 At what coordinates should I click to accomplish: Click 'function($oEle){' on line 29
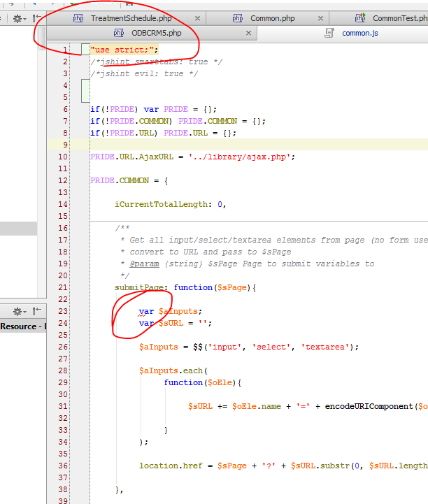[203, 383]
